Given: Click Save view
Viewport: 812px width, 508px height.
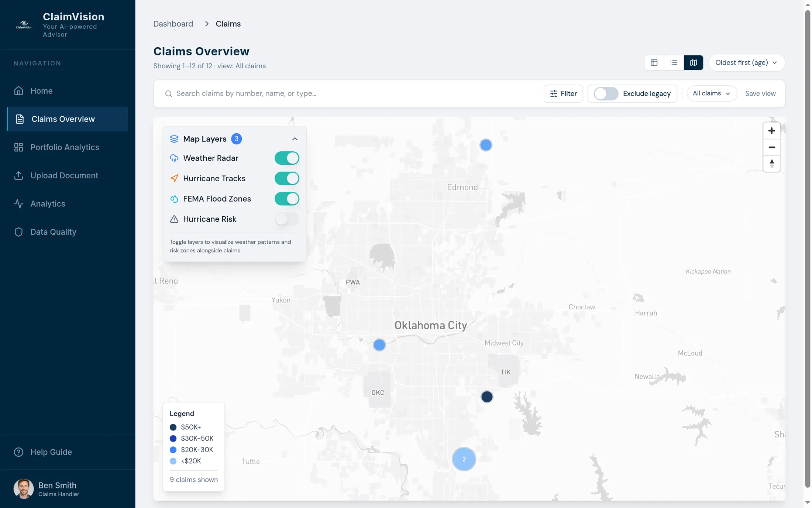Looking at the screenshot, I should [760, 94].
